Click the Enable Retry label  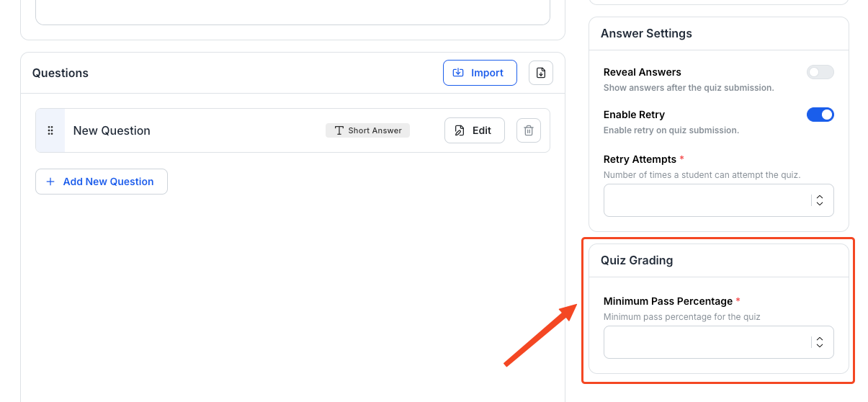click(634, 115)
